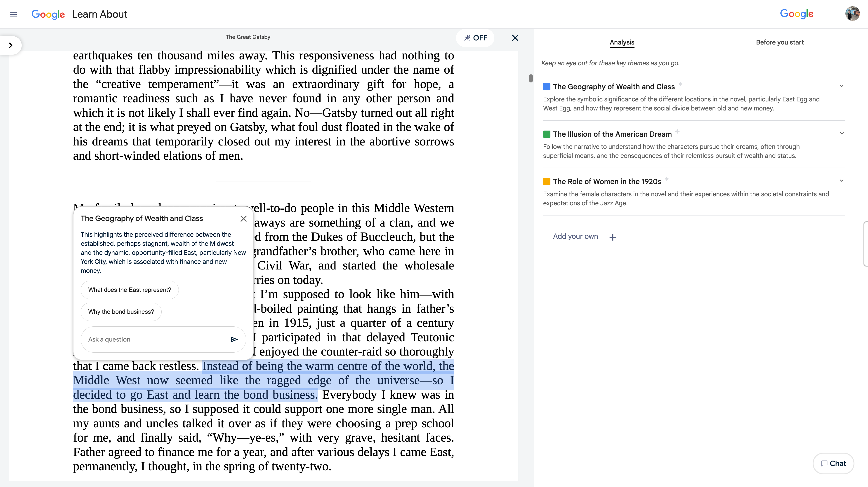
Task: Select 'Why the bond business?' suggestion
Action: click(121, 311)
